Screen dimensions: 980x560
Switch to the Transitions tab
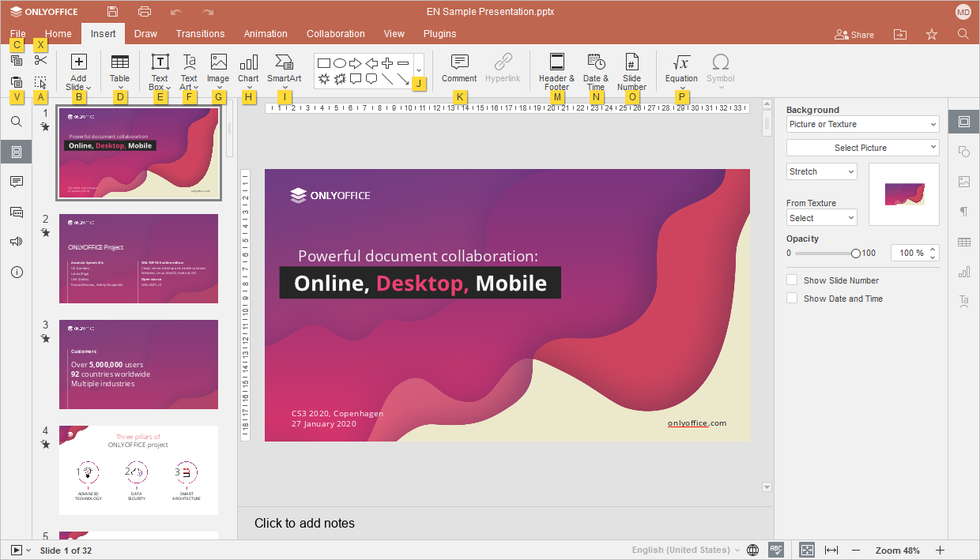[x=200, y=34]
